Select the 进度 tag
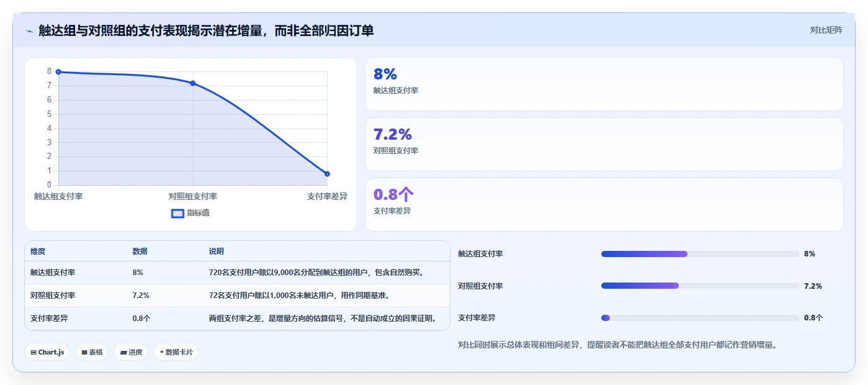 tap(131, 352)
